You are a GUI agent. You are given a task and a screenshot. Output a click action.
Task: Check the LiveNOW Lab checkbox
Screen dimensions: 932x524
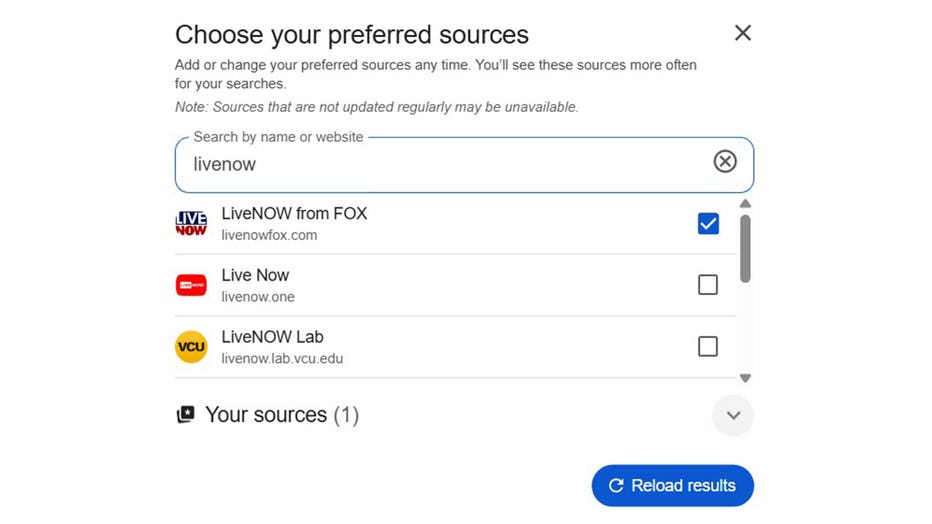[x=708, y=347]
